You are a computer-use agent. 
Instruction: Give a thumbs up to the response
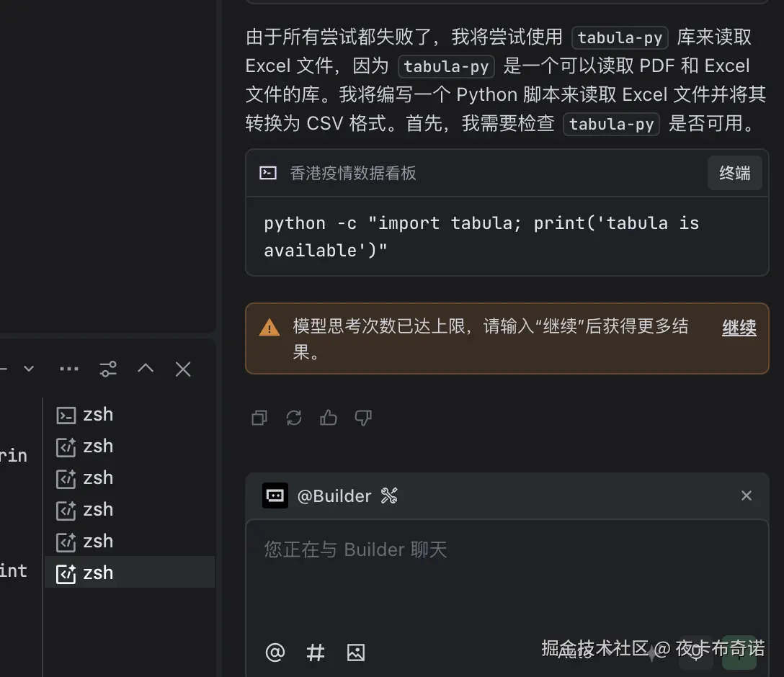click(328, 418)
